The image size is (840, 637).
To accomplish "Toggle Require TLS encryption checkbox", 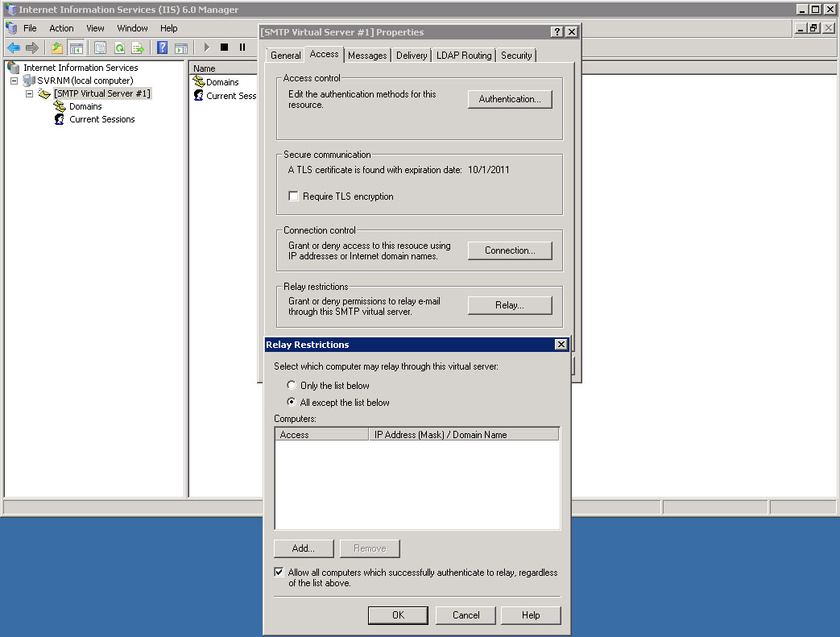I will pos(293,196).
